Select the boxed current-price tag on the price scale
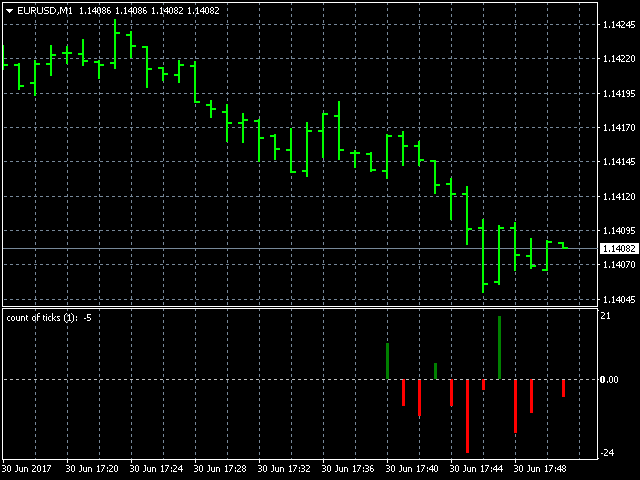Image resolution: width=640 pixels, height=480 pixels. (619, 248)
